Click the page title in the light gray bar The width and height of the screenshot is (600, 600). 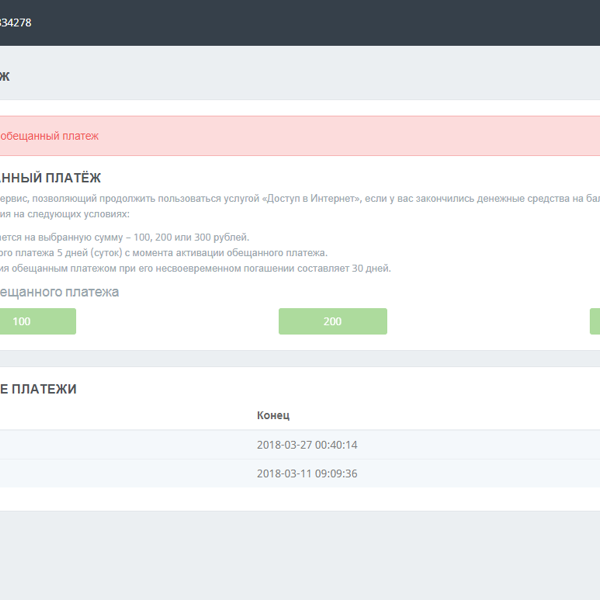[x=5, y=76]
